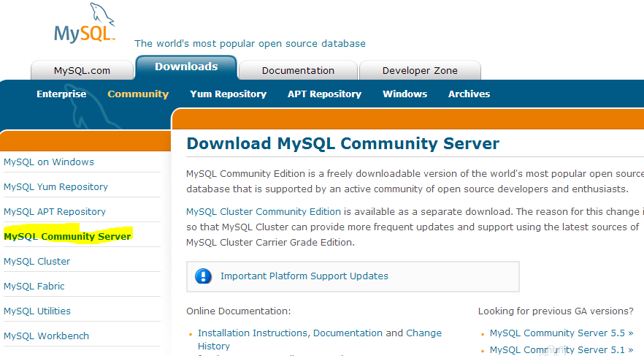Open Yum Repository in navigation bar
Screen dimensions: 644x356
tap(229, 94)
